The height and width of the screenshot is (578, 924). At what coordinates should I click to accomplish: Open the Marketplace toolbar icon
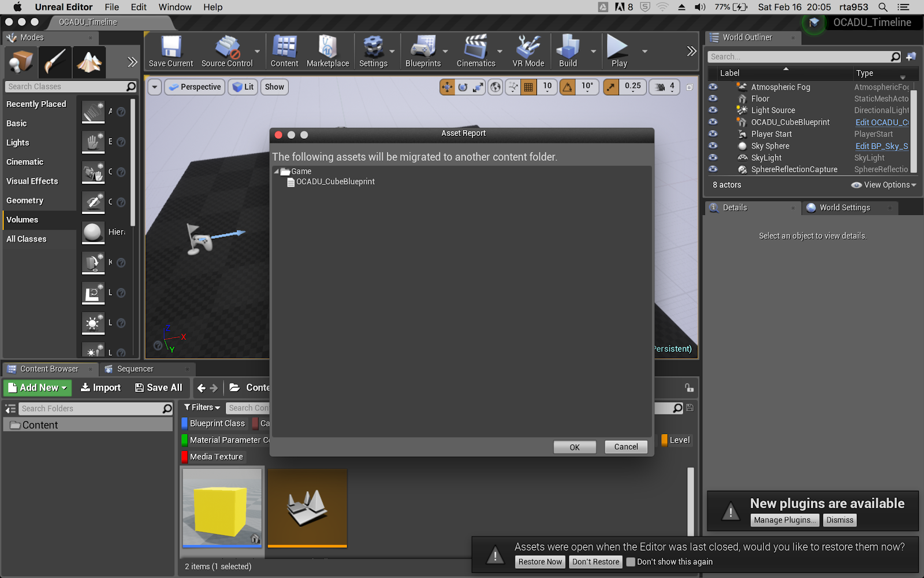coord(327,51)
